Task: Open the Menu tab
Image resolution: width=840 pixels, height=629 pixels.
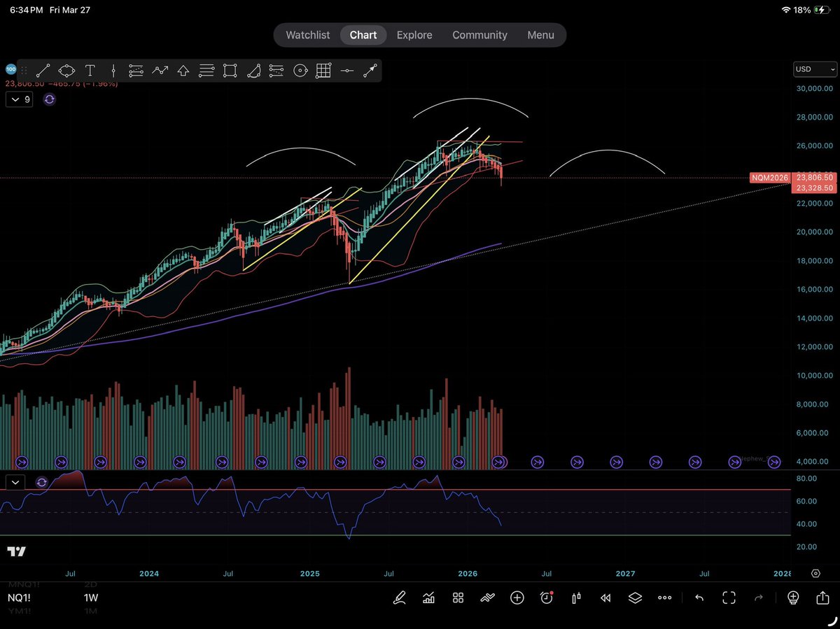Action: click(540, 35)
